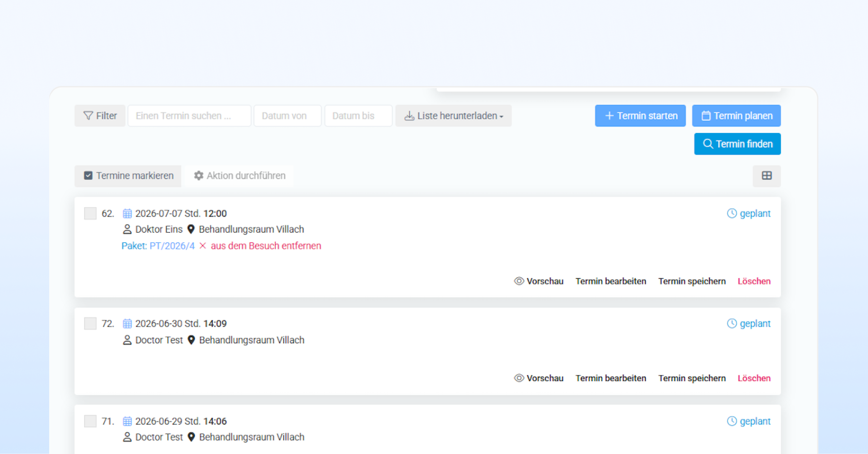
Task: Click 'Termin bearbeiten' on appointment 72
Action: tap(611, 378)
